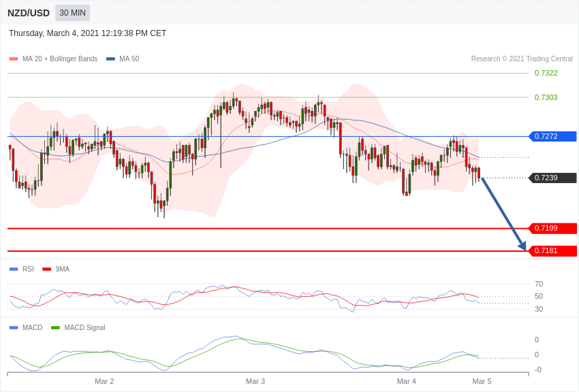Click the MA 20 + Bollinger Bands label
The height and width of the screenshot is (392, 579).
(x=60, y=59)
